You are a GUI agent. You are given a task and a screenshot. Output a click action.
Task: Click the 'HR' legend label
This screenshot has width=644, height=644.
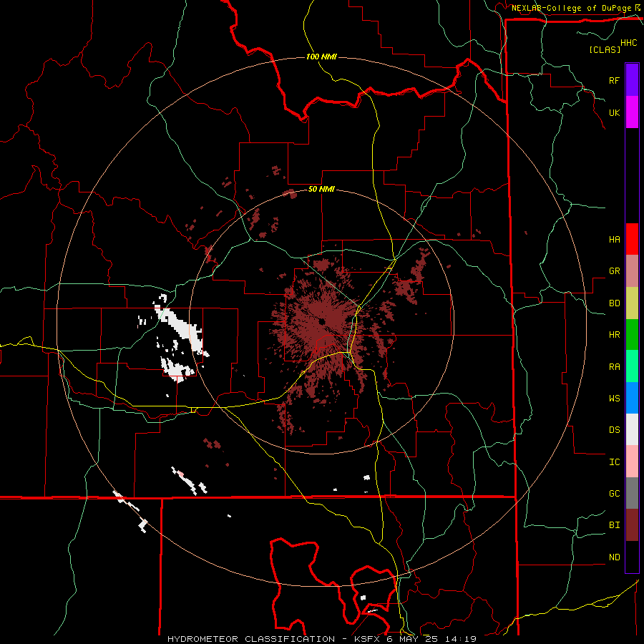point(614,335)
